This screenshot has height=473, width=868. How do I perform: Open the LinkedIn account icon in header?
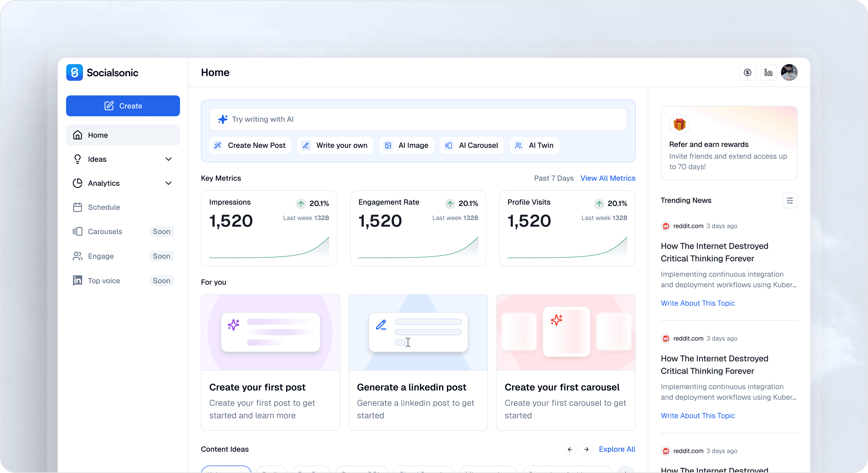click(x=768, y=72)
